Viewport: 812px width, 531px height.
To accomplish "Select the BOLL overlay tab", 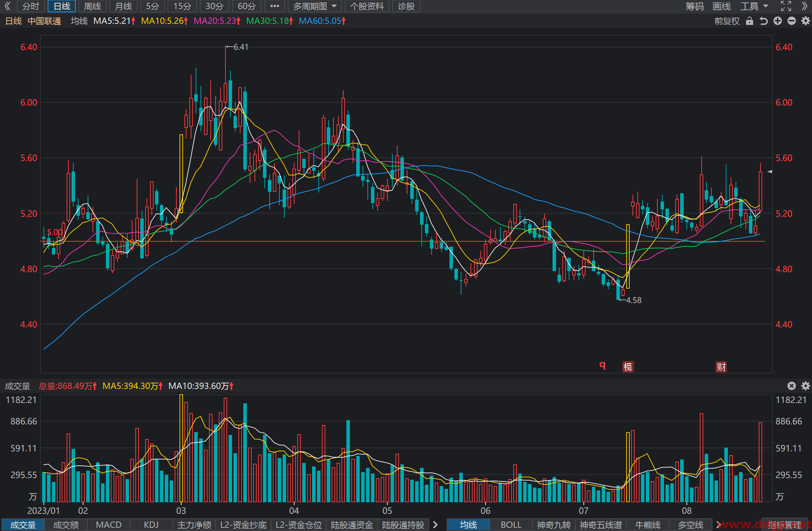I will (x=511, y=525).
